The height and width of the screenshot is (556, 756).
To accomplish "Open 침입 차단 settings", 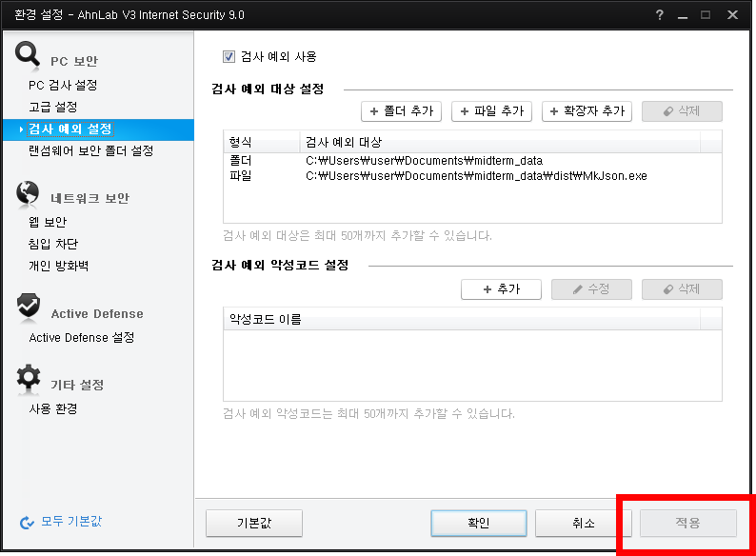I will pos(53,244).
